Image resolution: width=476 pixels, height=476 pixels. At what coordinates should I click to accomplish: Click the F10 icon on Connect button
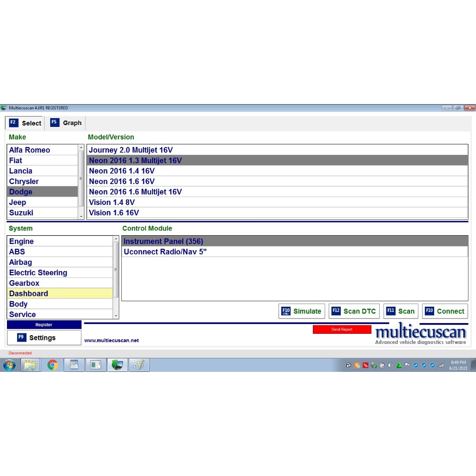tap(429, 311)
